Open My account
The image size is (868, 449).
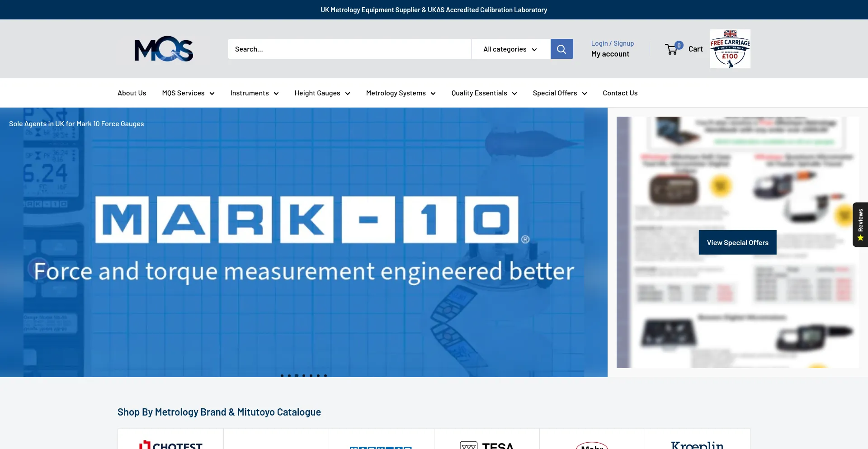610,54
